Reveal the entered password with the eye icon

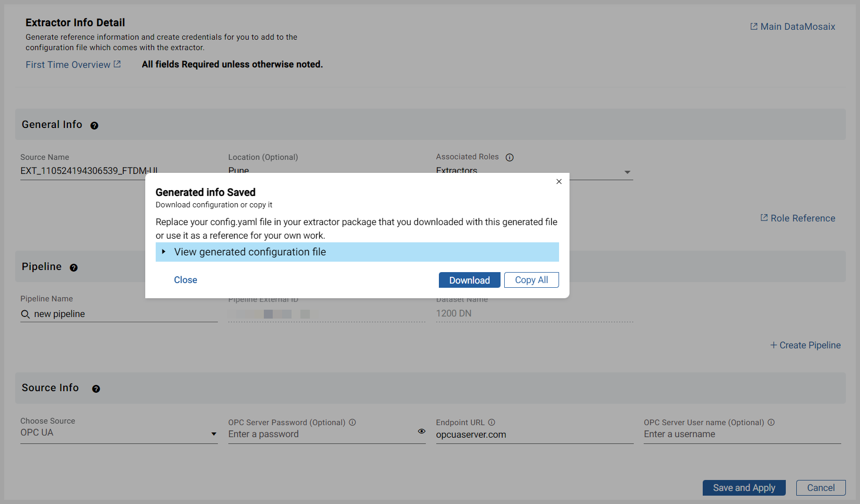422,431
